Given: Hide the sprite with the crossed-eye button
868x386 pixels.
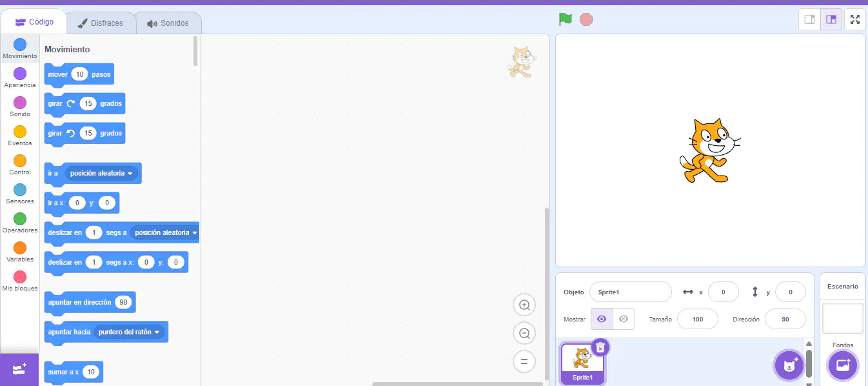Looking at the screenshot, I should point(623,319).
